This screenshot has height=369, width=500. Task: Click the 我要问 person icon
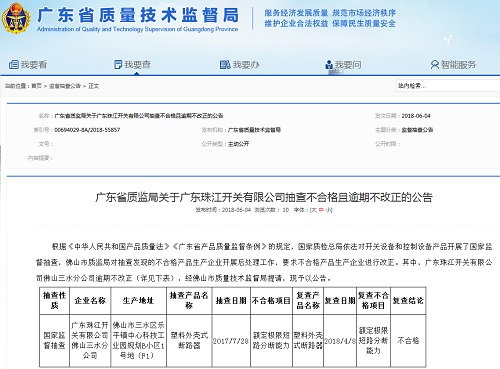tap(329, 65)
